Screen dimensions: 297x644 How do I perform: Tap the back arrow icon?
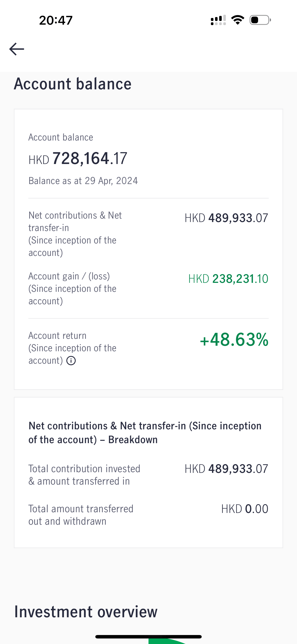click(x=17, y=49)
